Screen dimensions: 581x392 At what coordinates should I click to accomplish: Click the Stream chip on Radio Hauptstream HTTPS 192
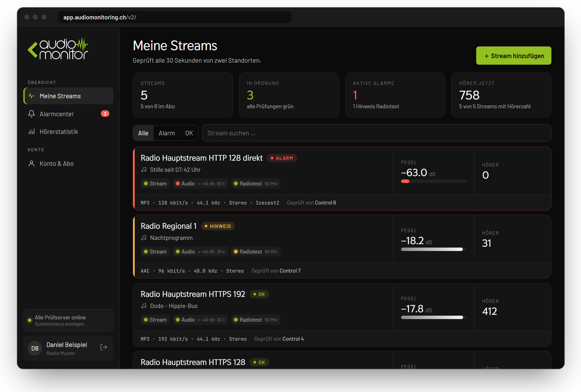[x=155, y=320]
